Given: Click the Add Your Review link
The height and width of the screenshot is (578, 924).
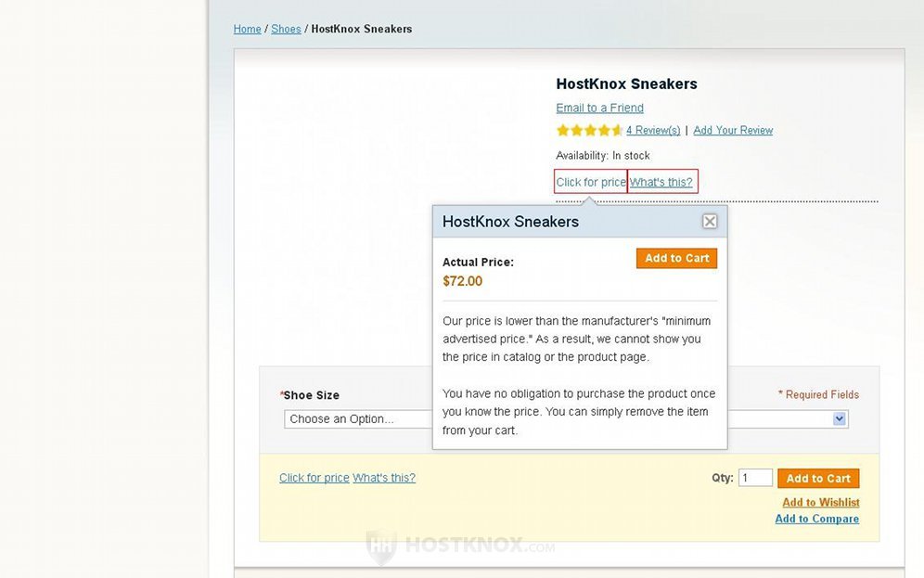Looking at the screenshot, I should (x=733, y=130).
